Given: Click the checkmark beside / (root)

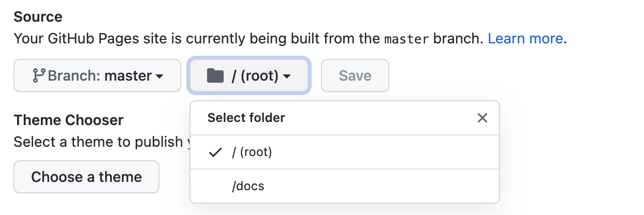Looking at the screenshot, I should click(x=215, y=152).
